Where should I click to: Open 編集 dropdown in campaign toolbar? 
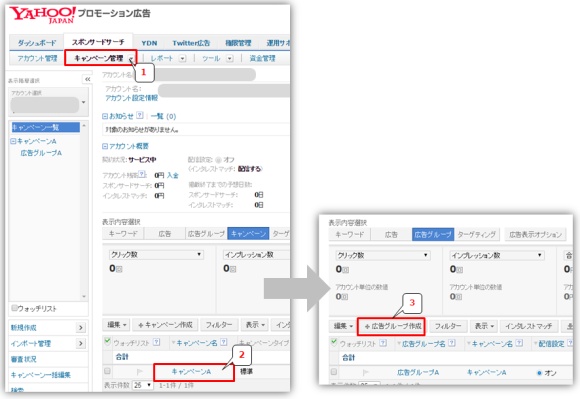pos(117,325)
